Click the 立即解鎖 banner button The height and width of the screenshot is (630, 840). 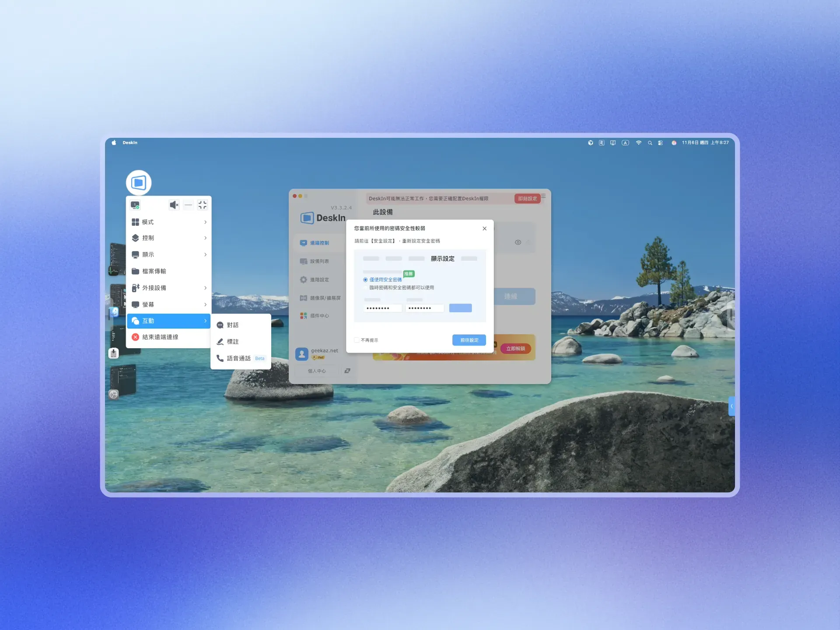point(515,349)
